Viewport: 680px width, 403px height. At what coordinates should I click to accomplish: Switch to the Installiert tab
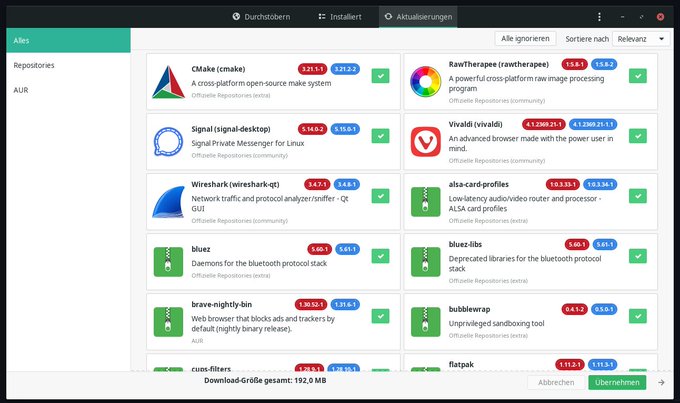click(340, 17)
